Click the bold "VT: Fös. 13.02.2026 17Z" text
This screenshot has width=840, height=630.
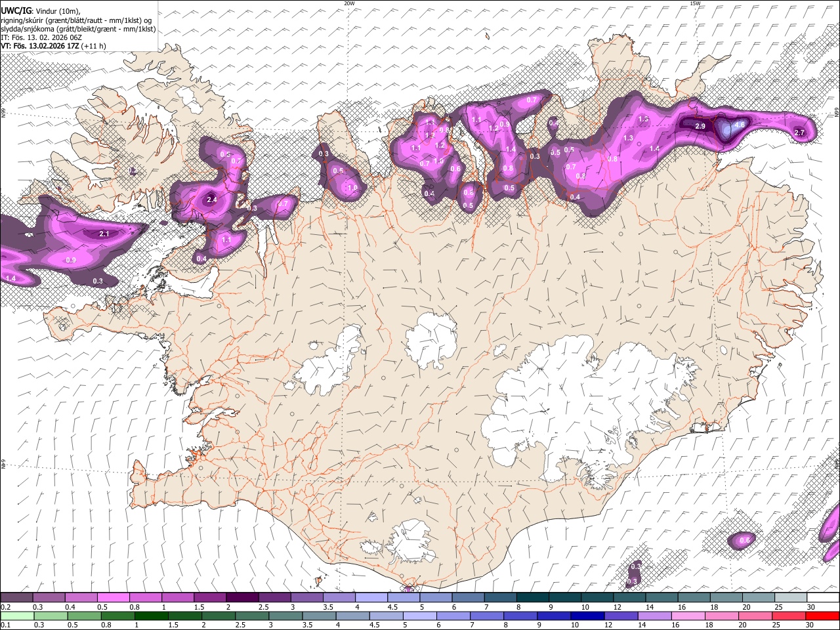40,46
